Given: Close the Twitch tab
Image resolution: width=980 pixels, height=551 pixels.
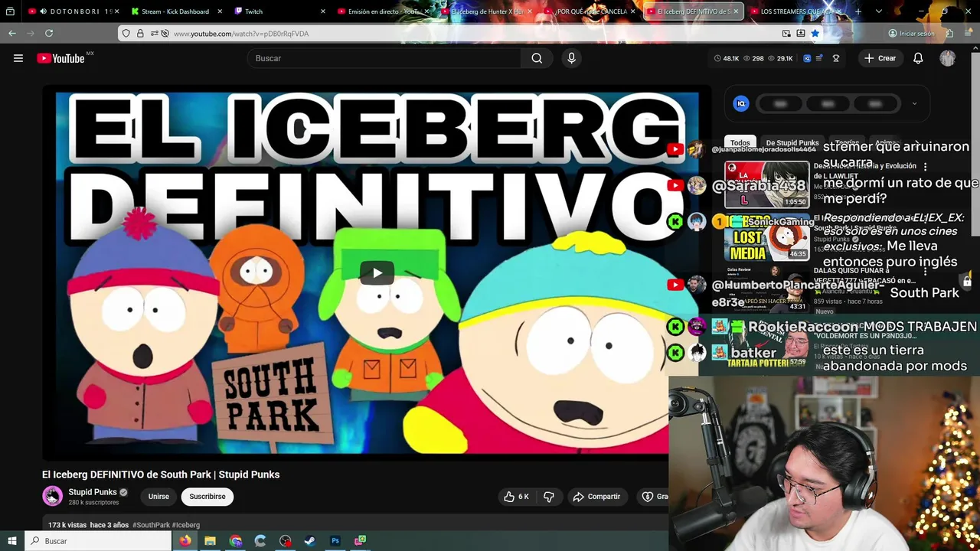Looking at the screenshot, I should pyautogui.click(x=322, y=11).
